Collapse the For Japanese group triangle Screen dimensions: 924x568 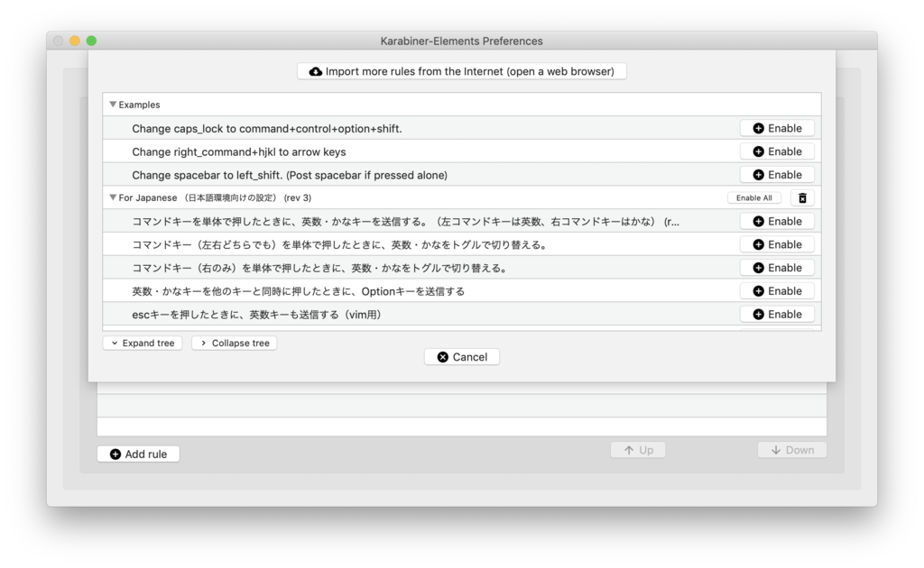coord(113,197)
